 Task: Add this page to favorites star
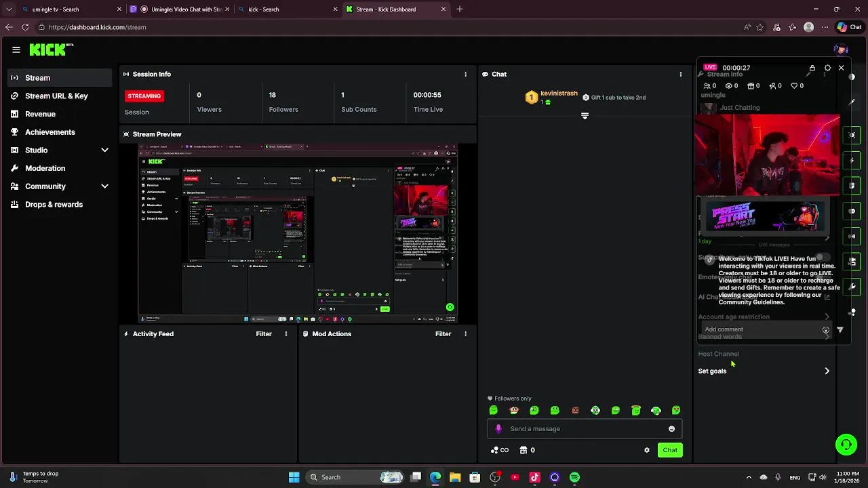(760, 27)
